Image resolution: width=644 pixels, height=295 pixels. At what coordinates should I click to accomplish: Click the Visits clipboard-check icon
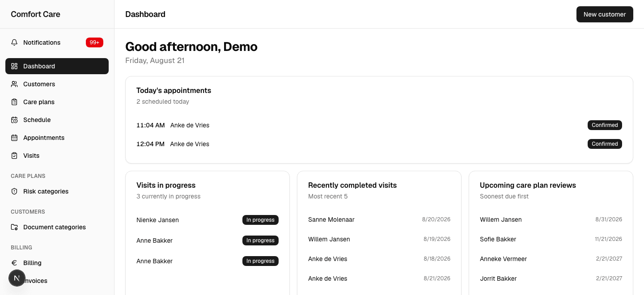(x=14, y=156)
